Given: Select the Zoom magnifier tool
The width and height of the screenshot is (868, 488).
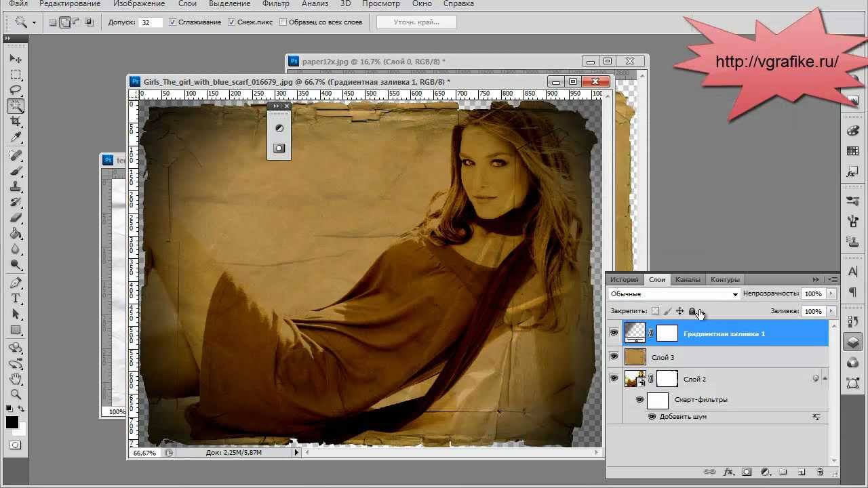Looking at the screenshot, I should click(16, 394).
